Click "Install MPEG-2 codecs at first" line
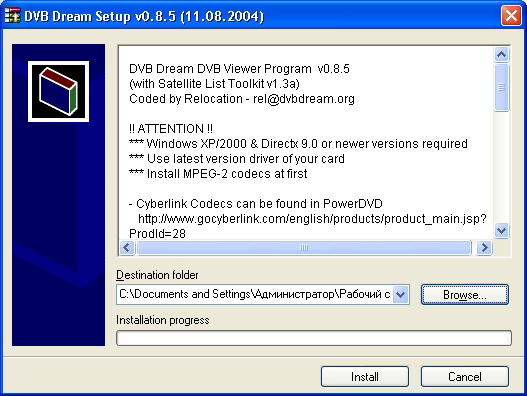This screenshot has height=396, width=527. click(218, 174)
